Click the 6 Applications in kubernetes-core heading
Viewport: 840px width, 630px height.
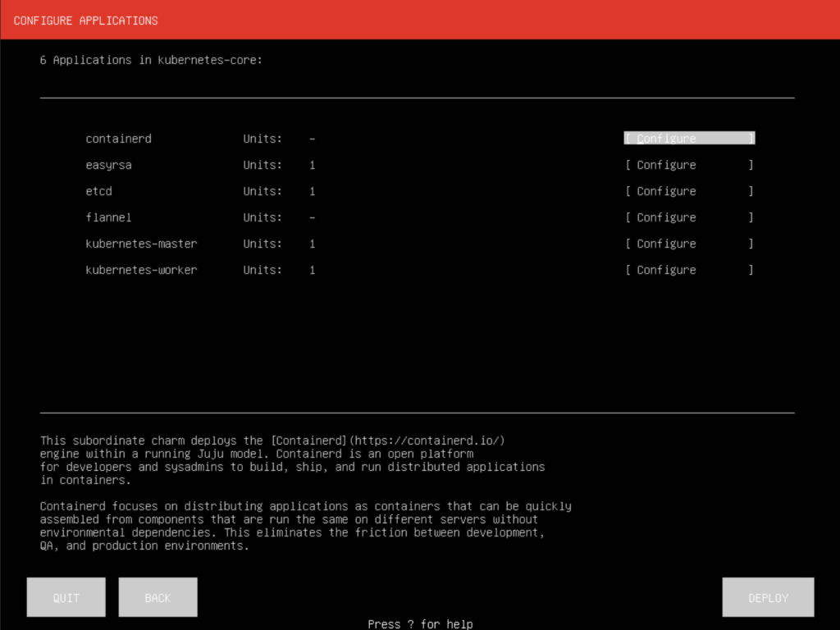tap(151, 59)
